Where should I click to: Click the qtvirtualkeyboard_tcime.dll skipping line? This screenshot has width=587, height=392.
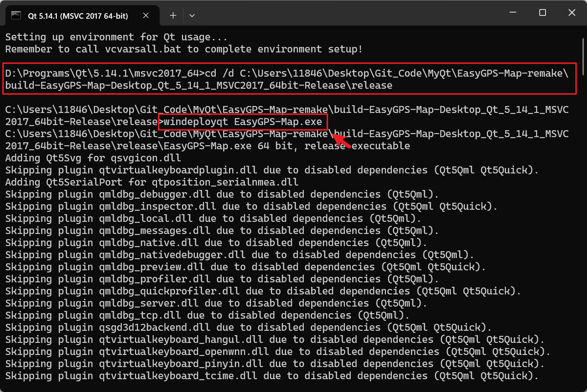coord(272,376)
